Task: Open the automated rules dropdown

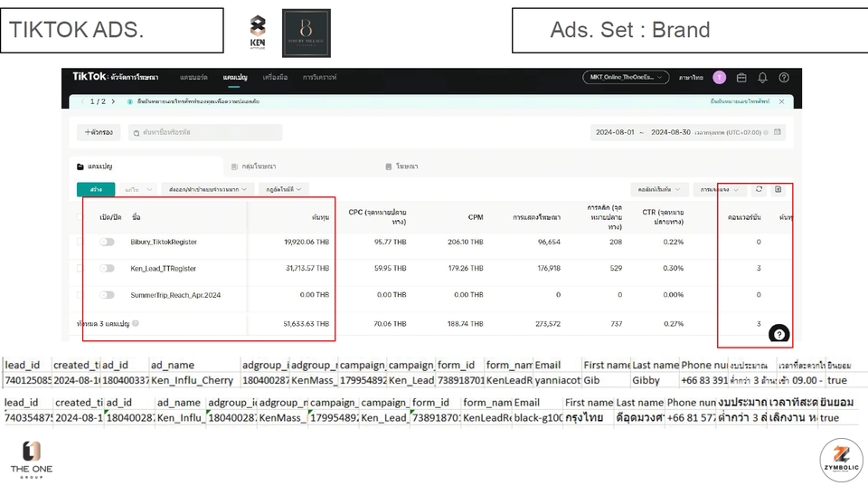Action: [x=283, y=189]
